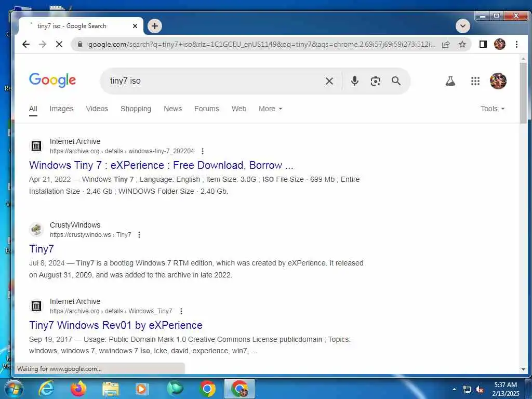
Task: Click Internet Archive favicon of first result
Action: point(36,146)
